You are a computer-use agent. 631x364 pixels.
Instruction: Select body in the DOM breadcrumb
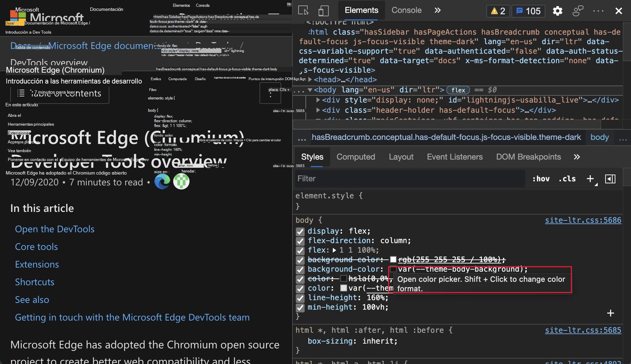(x=600, y=137)
